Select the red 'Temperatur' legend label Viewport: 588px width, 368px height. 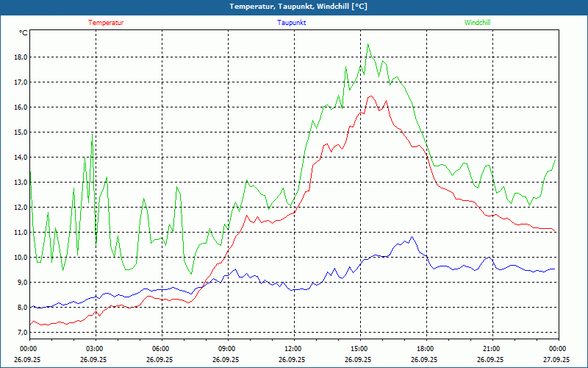click(x=106, y=23)
